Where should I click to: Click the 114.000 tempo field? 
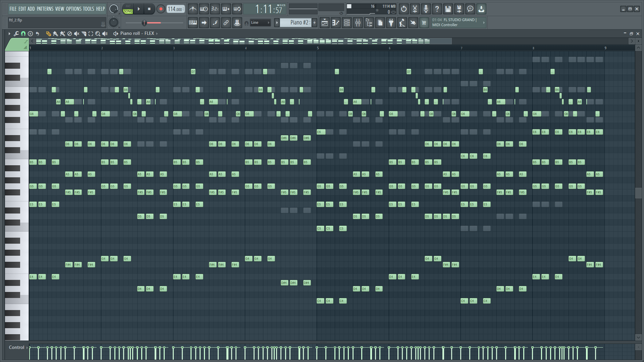click(x=175, y=9)
